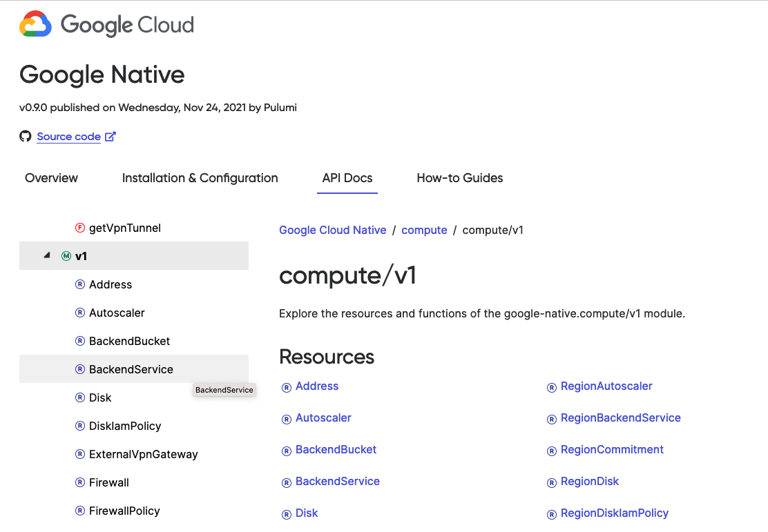Switch to the Overview tab

tap(51, 178)
